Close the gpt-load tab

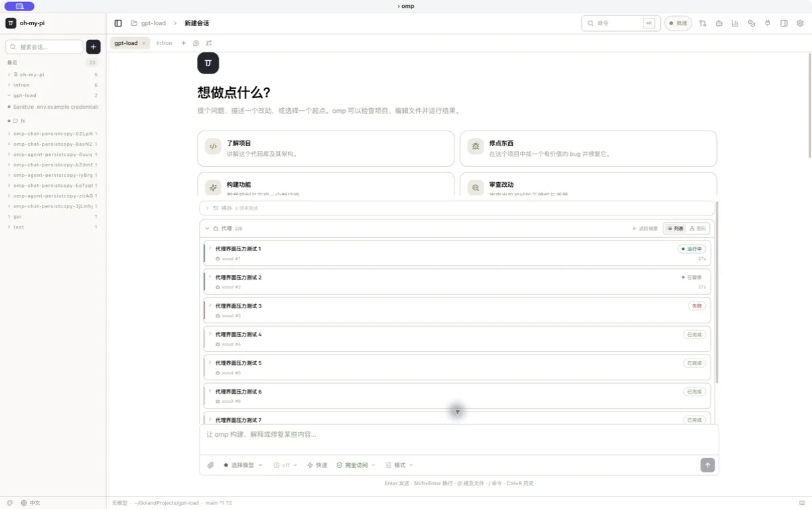pyautogui.click(x=144, y=43)
